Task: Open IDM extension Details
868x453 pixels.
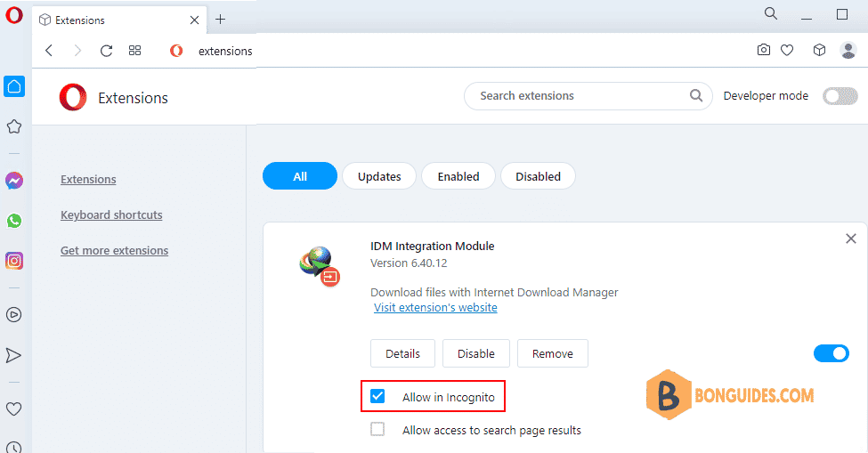Action: click(x=403, y=353)
